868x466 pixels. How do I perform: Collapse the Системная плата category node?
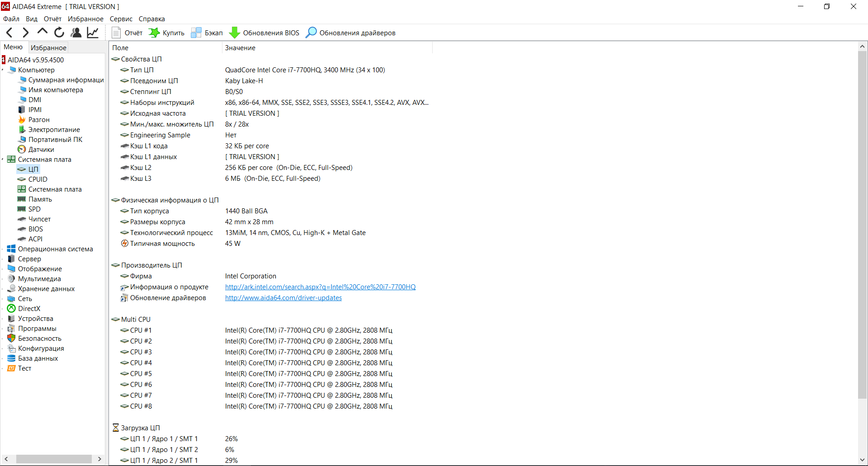tap(3, 160)
